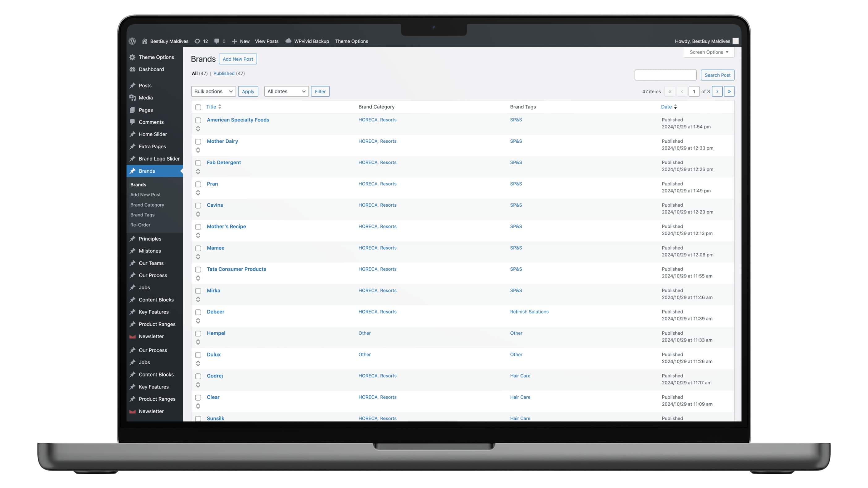Open the Tata Consumer Products brand link
The image size is (868, 488).
click(x=236, y=269)
